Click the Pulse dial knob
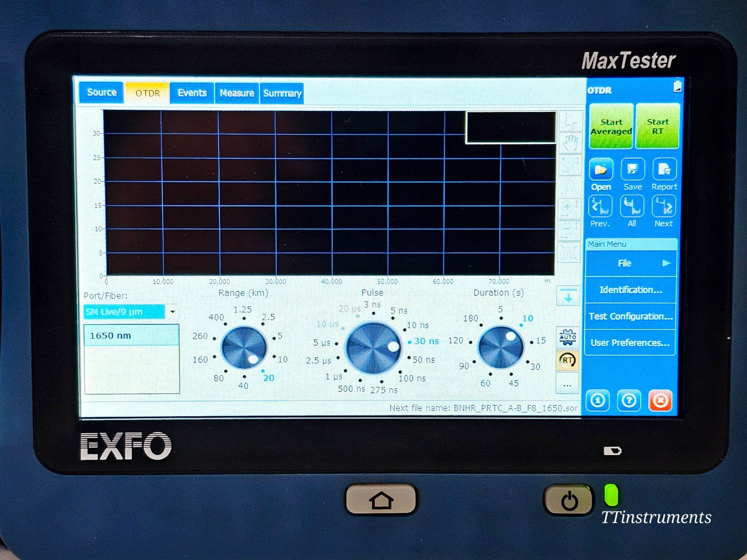The image size is (747, 560). tap(373, 348)
